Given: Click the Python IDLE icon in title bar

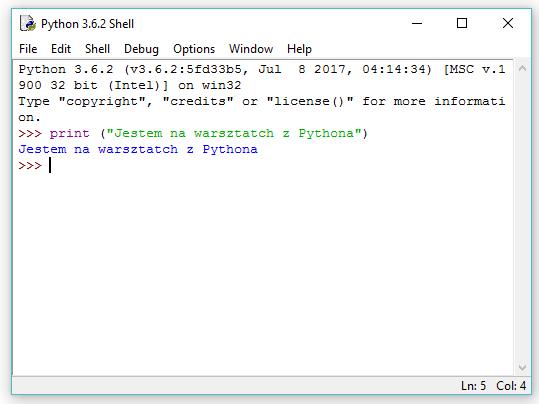Looking at the screenshot, I should pyautogui.click(x=28, y=23).
